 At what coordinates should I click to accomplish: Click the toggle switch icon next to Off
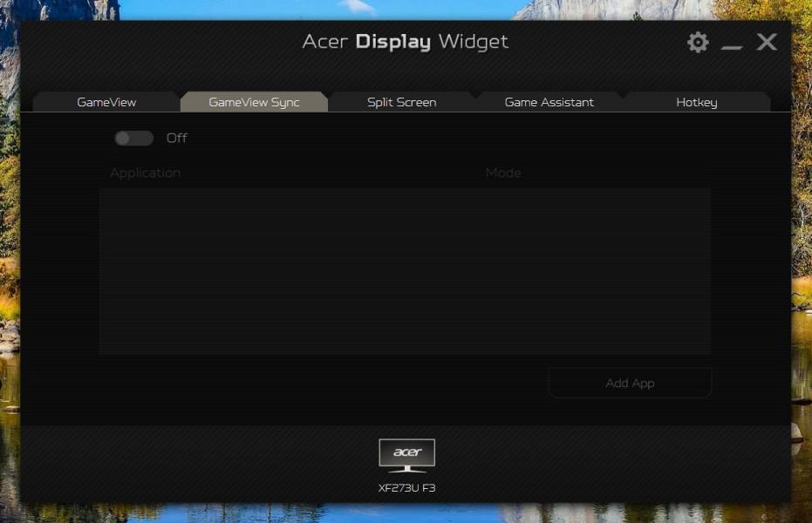(x=133, y=138)
